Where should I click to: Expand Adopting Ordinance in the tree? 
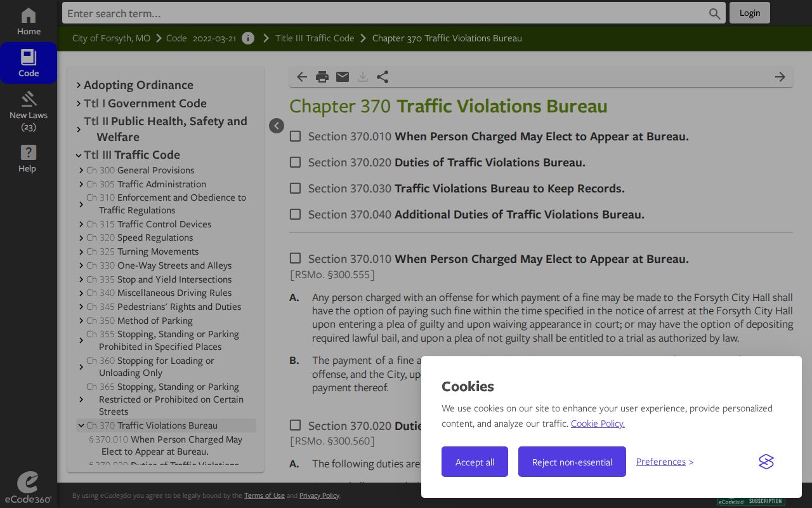coord(79,85)
